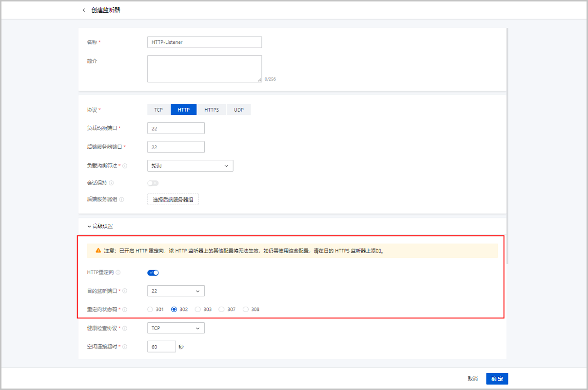This screenshot has height=390, width=588.
Task: Click info icon next to HTTP重定向
Action: coord(118,273)
